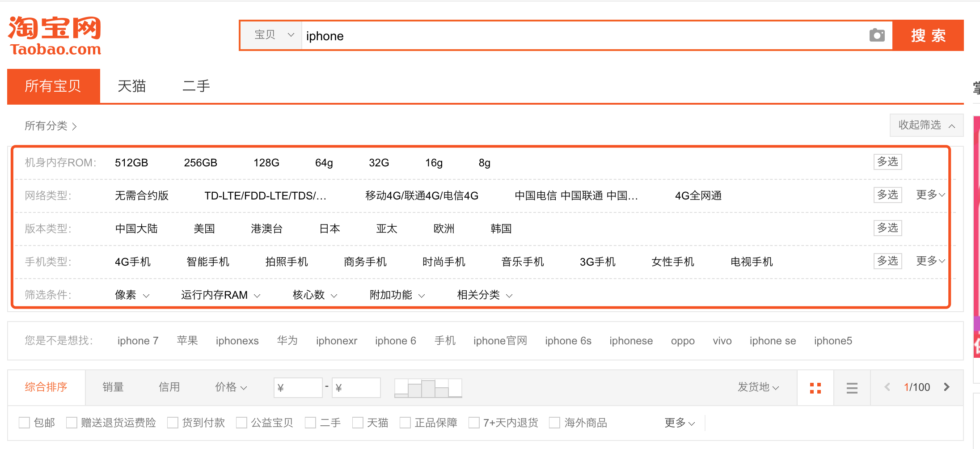Expand 更多 in 手机类型 row
Image resolution: width=980 pixels, height=449 pixels.
pyautogui.click(x=930, y=261)
